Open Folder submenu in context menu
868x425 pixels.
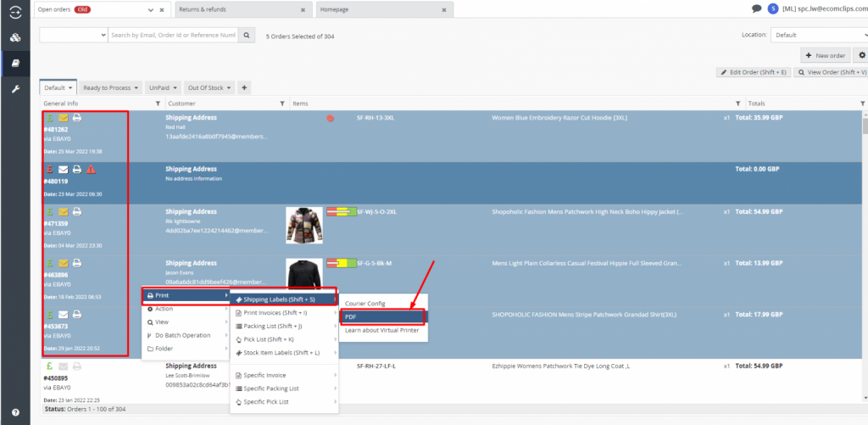186,349
